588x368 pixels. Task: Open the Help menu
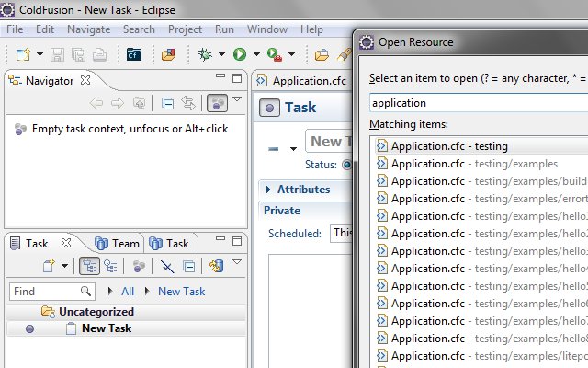[x=311, y=29]
